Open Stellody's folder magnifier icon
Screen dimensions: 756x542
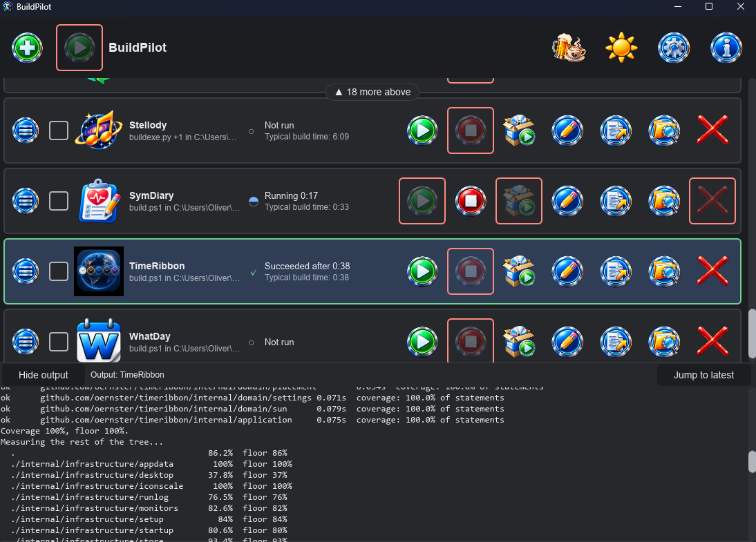point(664,130)
